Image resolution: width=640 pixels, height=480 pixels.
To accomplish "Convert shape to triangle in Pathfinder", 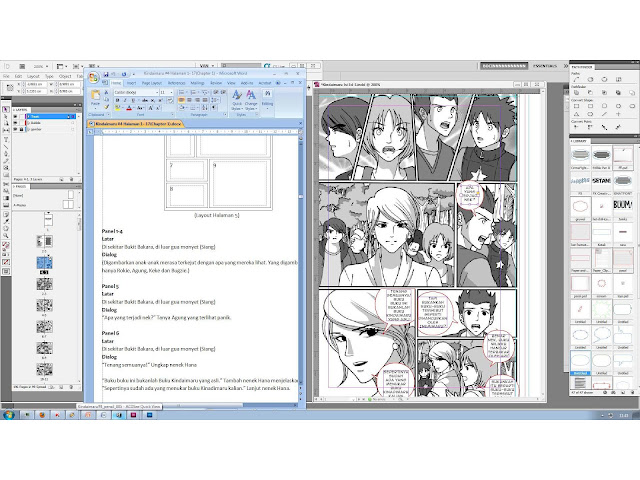I will click(576, 114).
